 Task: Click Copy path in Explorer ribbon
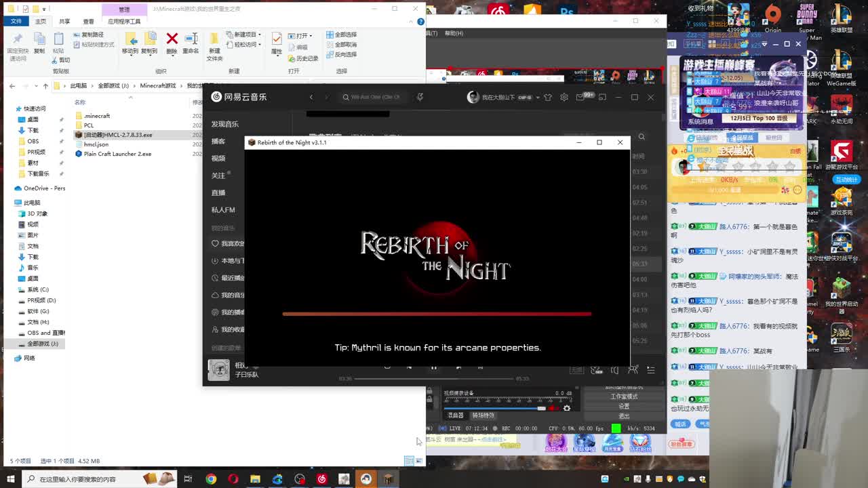click(89, 35)
